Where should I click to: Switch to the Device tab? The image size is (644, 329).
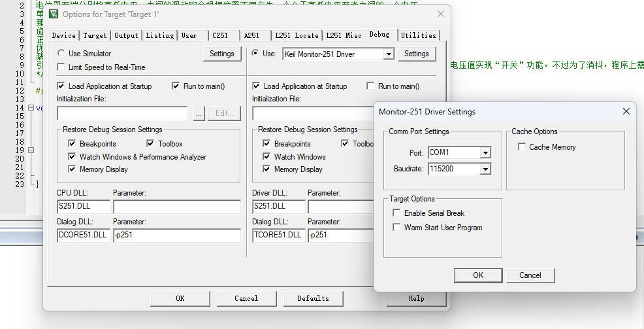[63, 35]
